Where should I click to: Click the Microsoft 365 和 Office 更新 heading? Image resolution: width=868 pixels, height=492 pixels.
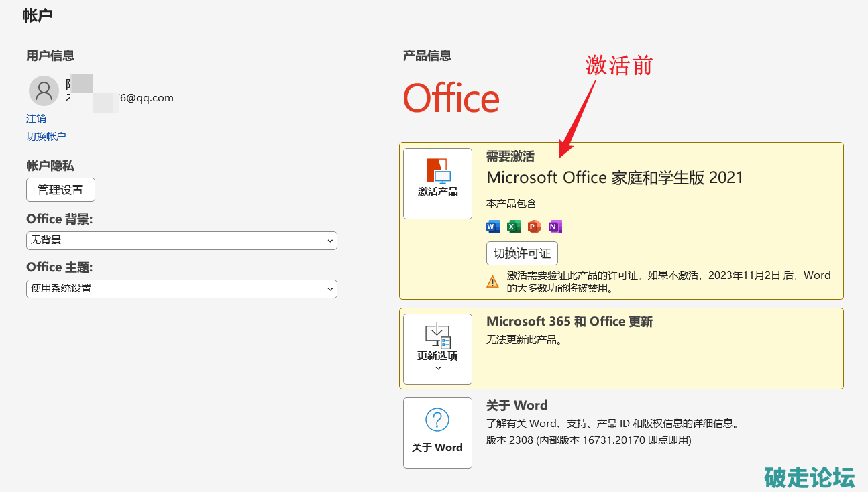[x=569, y=322]
